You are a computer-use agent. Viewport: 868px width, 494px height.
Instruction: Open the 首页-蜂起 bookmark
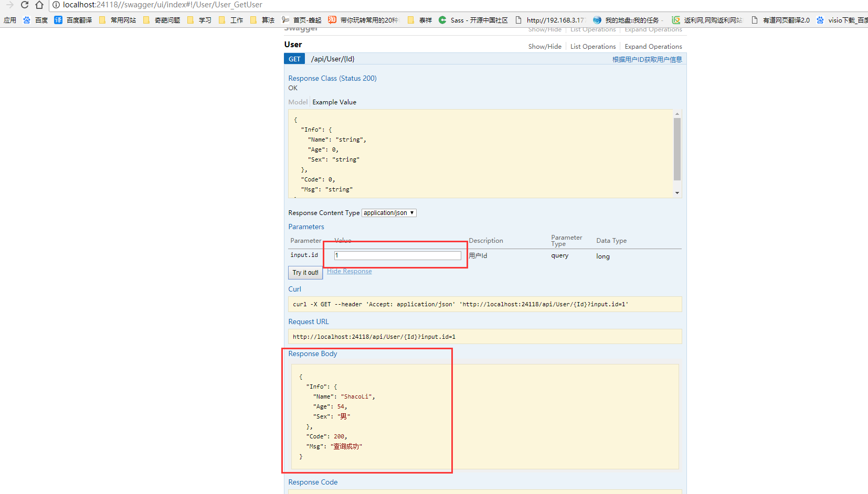pos(301,20)
